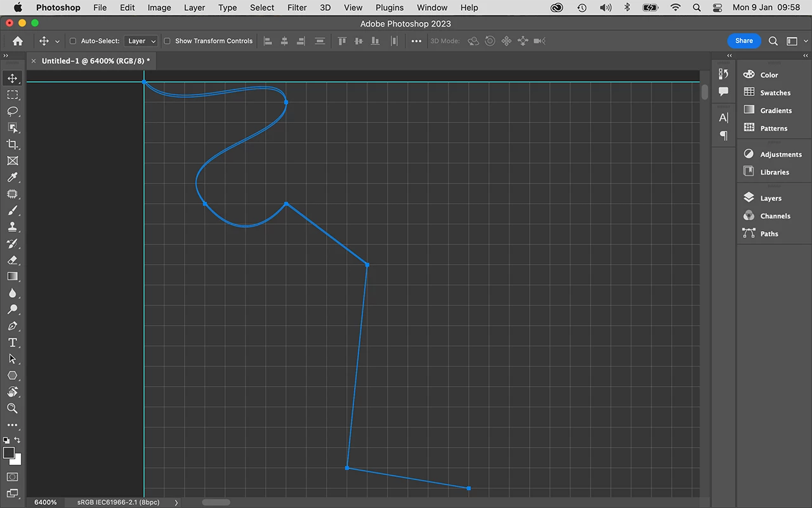The height and width of the screenshot is (508, 812).
Task: Open more align options three-dots
Action: (x=416, y=41)
